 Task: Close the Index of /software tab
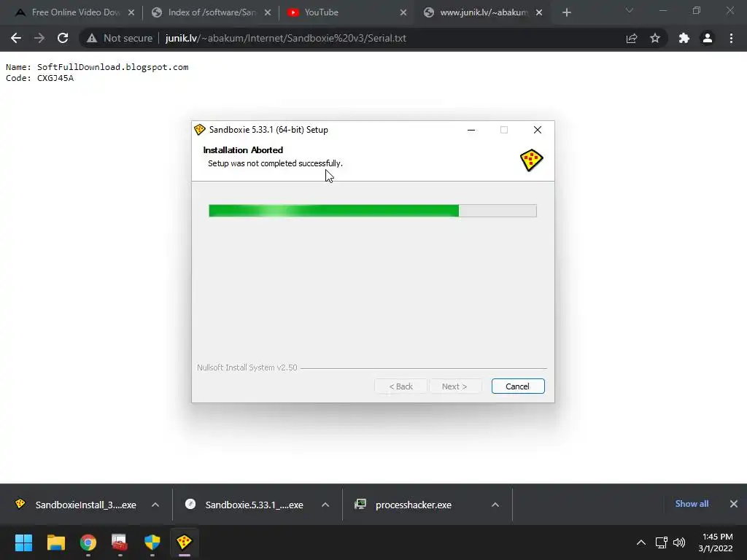pos(268,12)
